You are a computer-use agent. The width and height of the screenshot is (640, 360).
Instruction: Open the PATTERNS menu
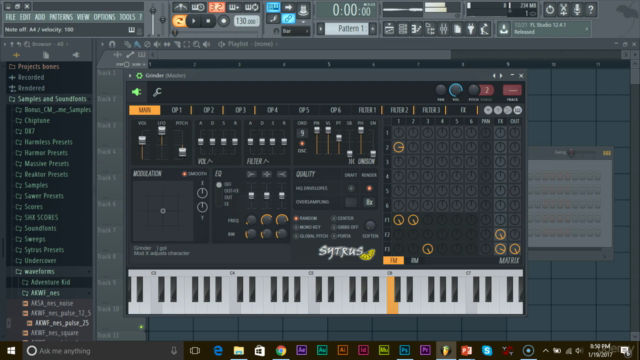pos(61,17)
